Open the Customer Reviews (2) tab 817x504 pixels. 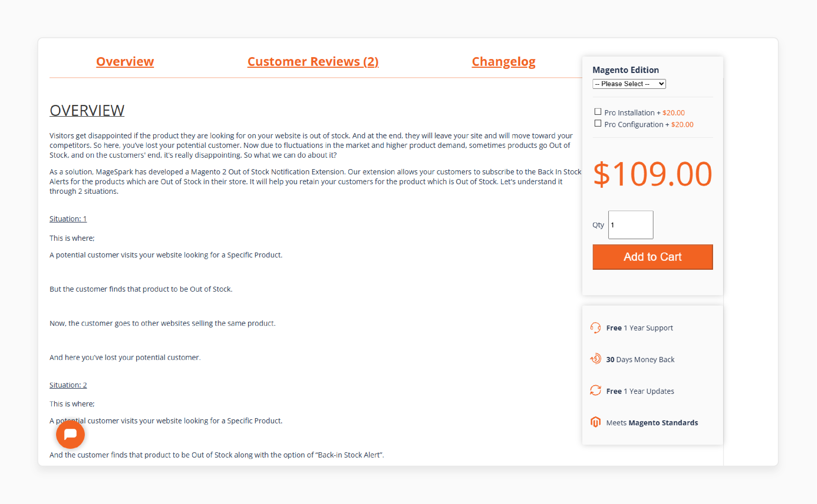click(x=313, y=61)
